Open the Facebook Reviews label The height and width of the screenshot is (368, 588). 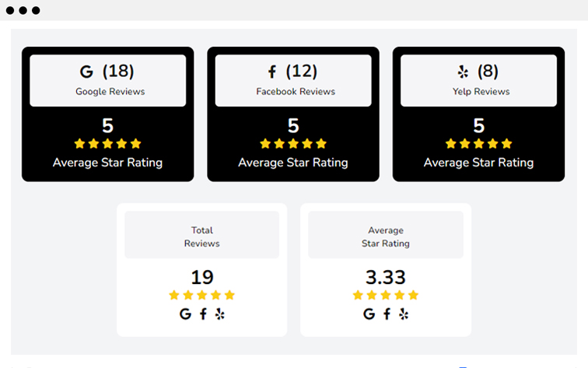296,92
